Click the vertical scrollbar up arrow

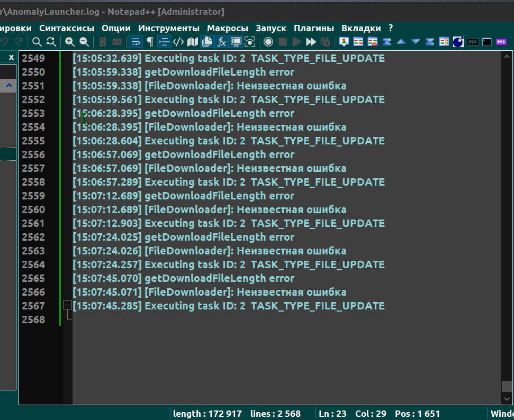[507, 57]
